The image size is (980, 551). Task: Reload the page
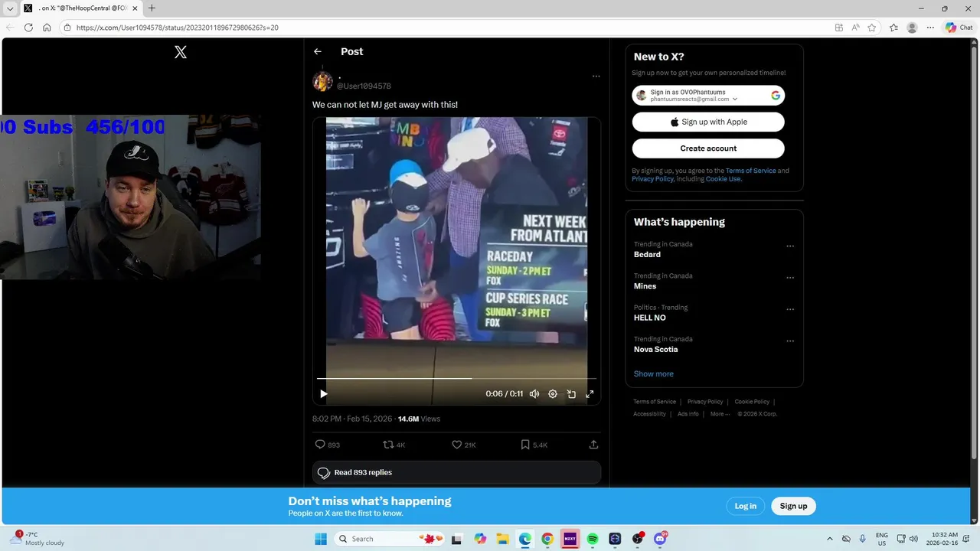pos(28,28)
